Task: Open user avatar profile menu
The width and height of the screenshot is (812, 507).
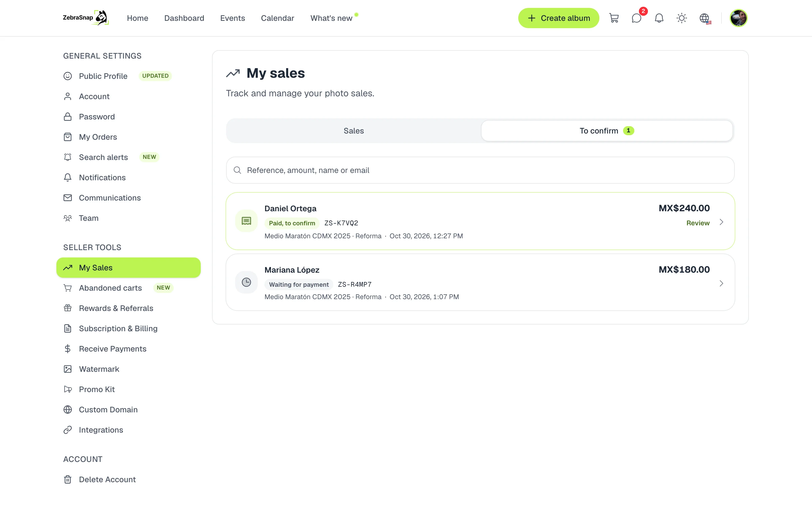Action: [738, 18]
